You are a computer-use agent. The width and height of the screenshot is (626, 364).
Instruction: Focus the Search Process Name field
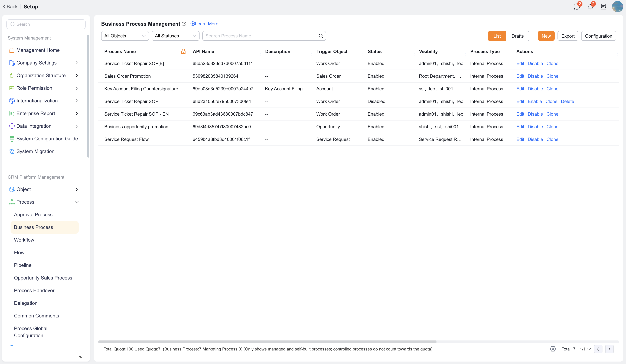coord(264,36)
